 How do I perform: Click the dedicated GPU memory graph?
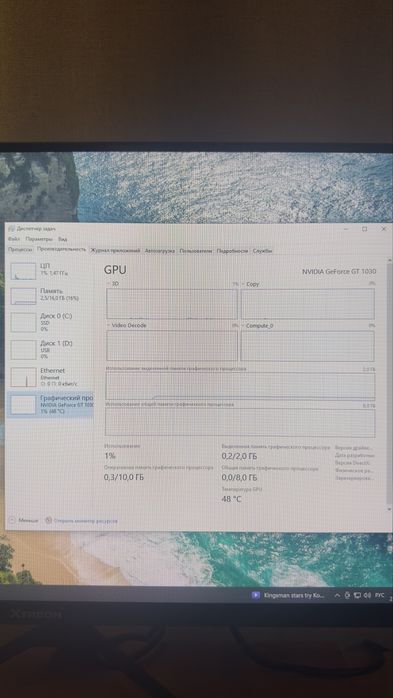point(240,386)
